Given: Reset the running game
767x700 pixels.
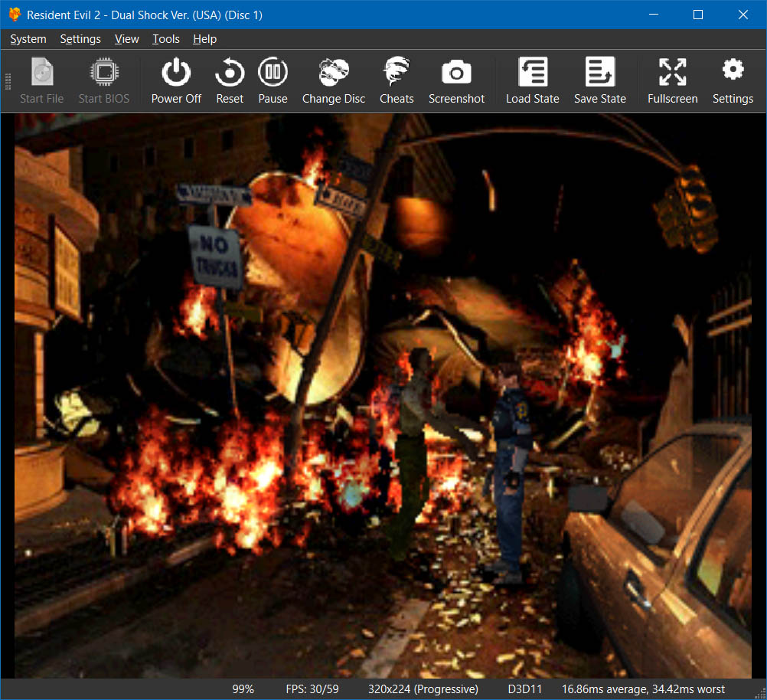Looking at the screenshot, I should [x=230, y=80].
